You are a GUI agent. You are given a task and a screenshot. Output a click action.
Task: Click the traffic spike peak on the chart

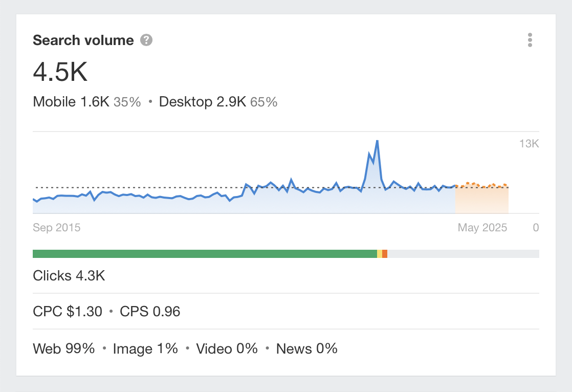point(377,142)
